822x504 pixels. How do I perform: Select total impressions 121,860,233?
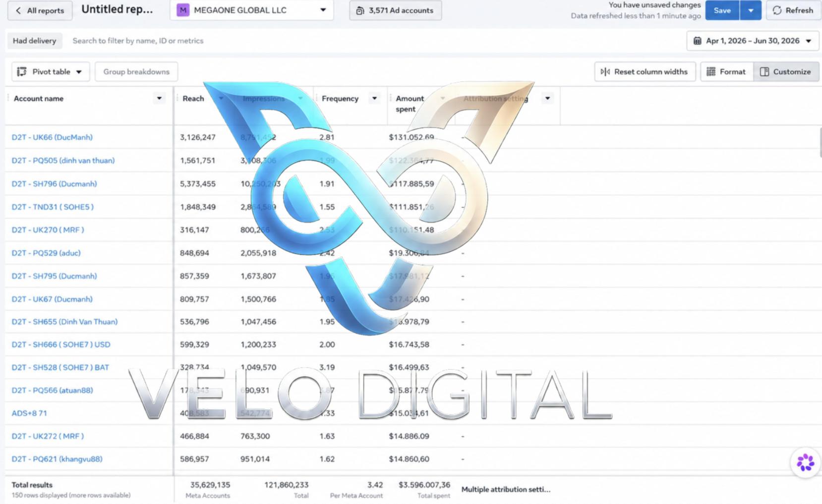coord(286,485)
